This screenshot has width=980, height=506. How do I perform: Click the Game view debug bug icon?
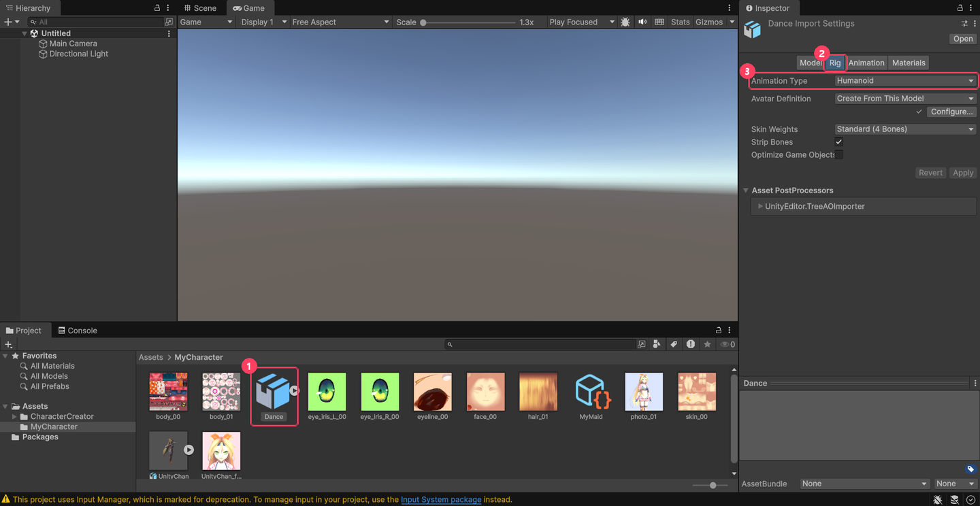(625, 22)
